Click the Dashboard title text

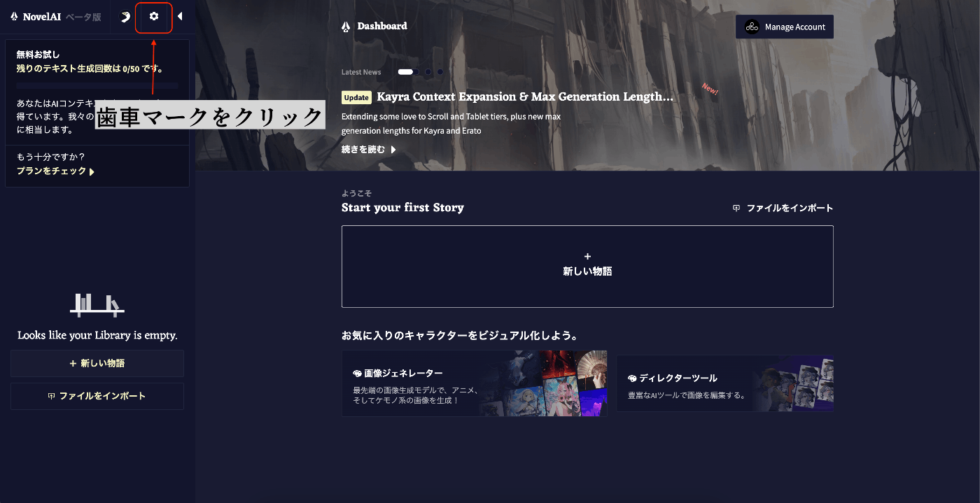382,26
